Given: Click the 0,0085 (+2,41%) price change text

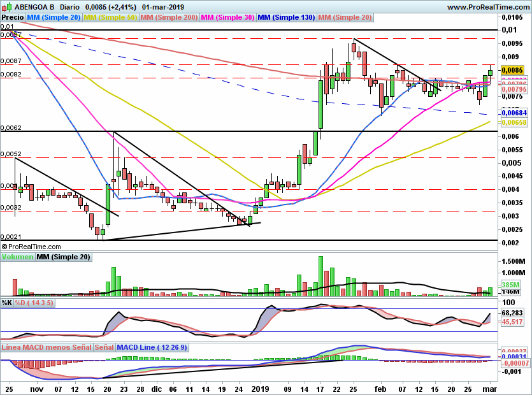Looking at the screenshot, I should 111,7.
